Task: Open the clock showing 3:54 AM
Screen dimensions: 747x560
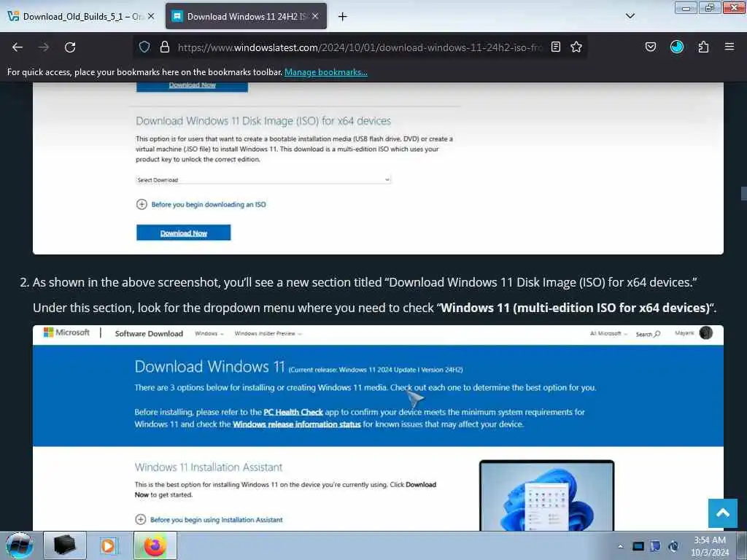Action: pyautogui.click(x=710, y=546)
